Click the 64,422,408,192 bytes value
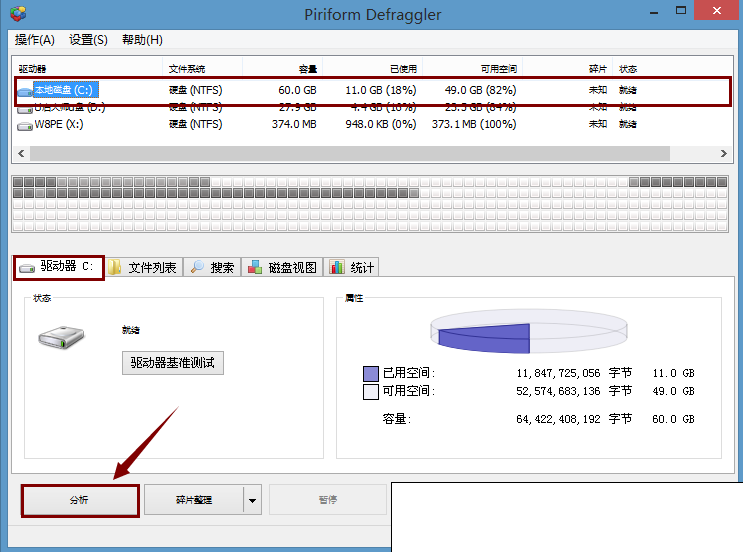The width and height of the screenshot is (743, 552). tap(558, 419)
